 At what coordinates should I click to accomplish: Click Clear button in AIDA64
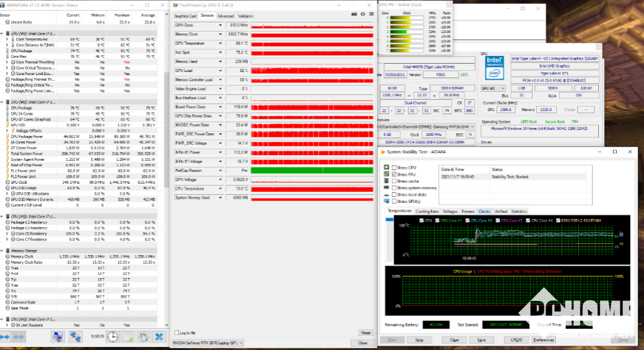click(x=454, y=339)
